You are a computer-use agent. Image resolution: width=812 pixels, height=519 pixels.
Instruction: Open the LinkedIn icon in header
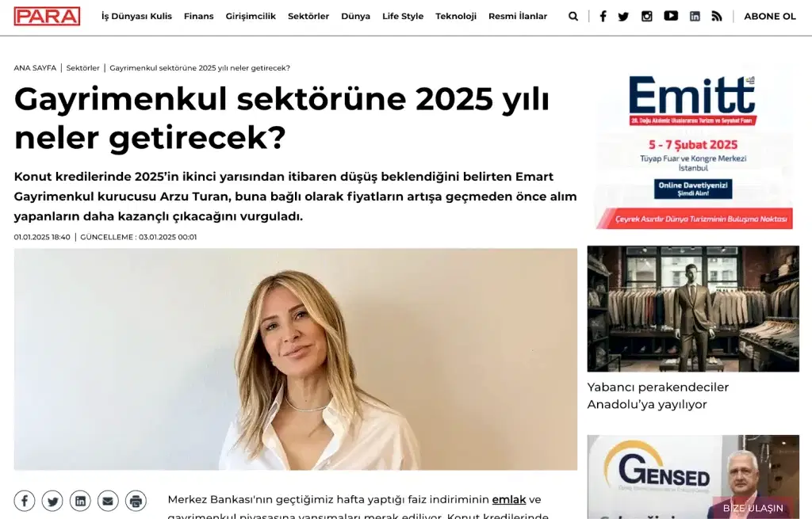695,17
